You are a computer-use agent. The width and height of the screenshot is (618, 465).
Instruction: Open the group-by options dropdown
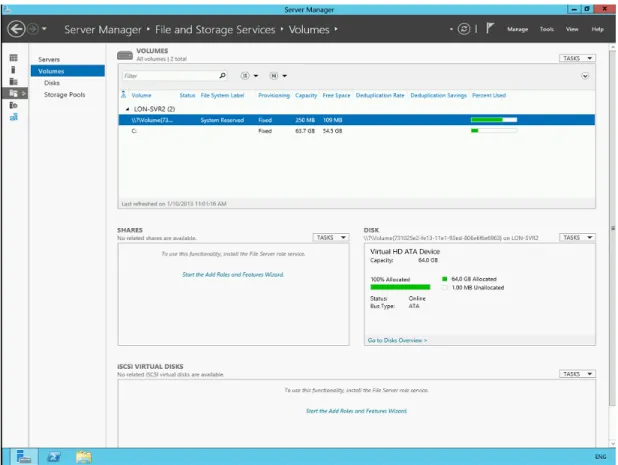point(278,76)
